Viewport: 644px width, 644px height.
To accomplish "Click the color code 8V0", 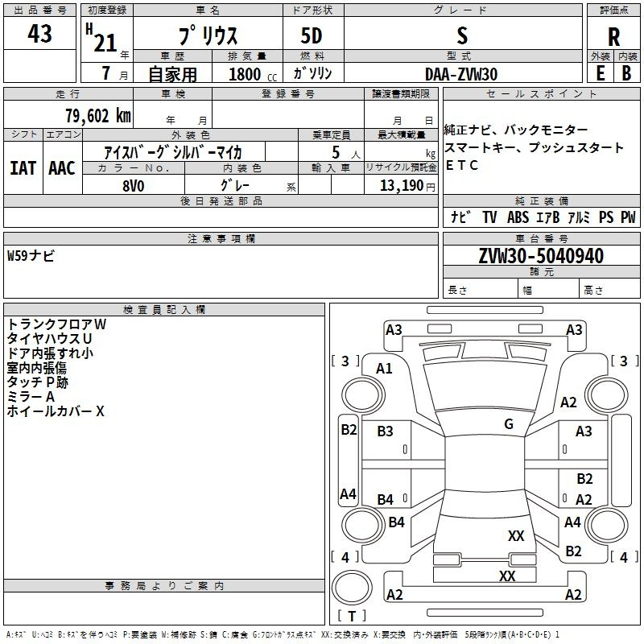I will 134,184.
